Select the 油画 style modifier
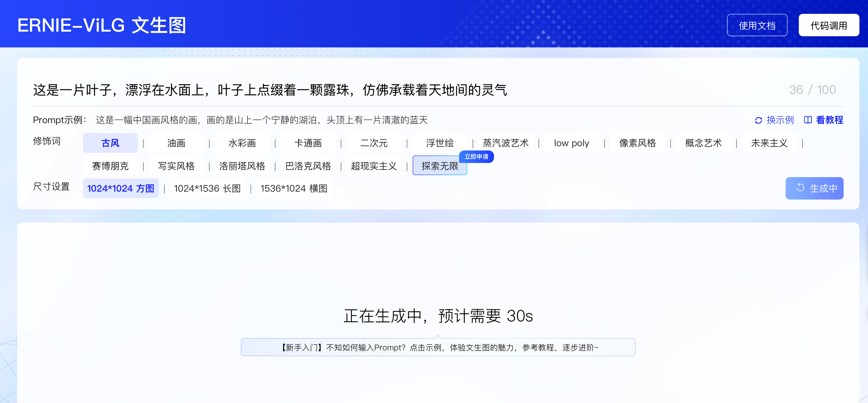 click(x=176, y=143)
